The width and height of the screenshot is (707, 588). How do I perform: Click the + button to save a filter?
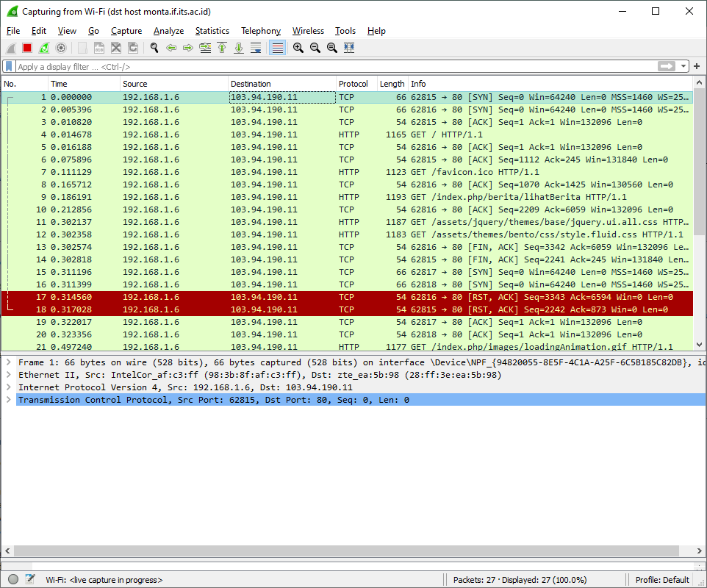(696, 66)
